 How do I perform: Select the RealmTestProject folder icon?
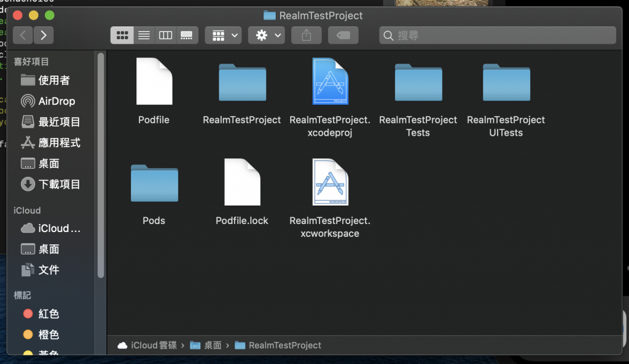242,83
